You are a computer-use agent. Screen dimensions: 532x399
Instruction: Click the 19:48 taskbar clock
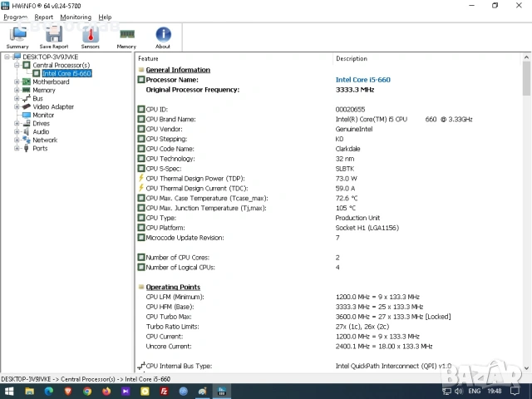tap(495, 392)
